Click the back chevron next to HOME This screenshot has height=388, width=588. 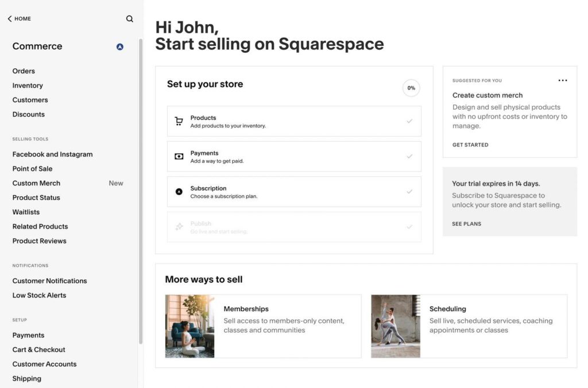pos(10,19)
